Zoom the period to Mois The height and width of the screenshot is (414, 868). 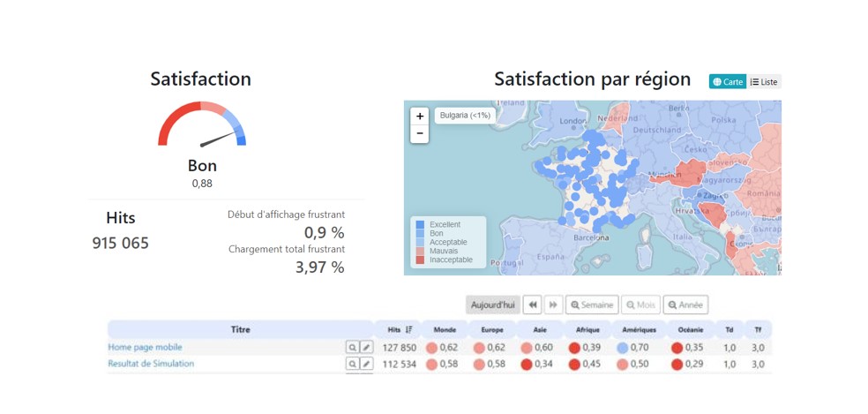[x=641, y=305]
